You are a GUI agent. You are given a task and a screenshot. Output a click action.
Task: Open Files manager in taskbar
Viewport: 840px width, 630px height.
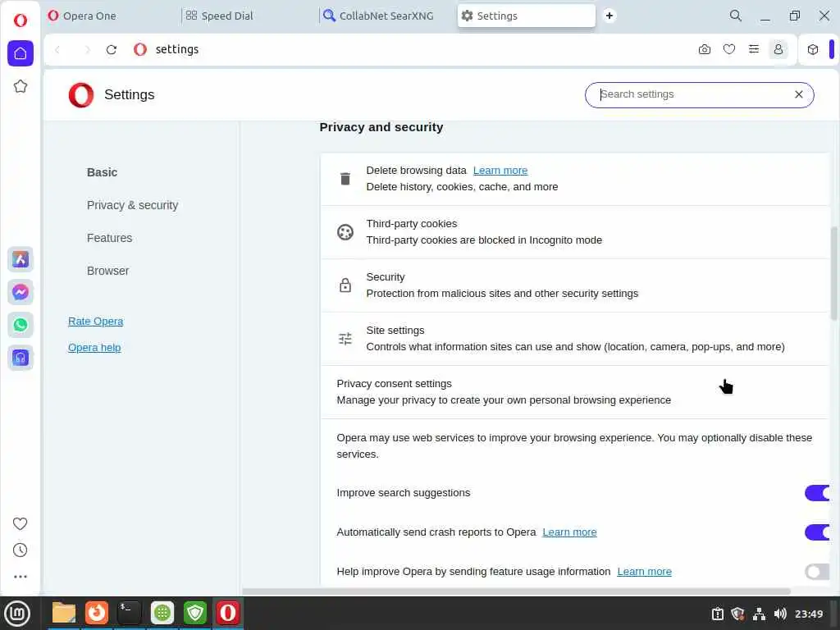pyautogui.click(x=64, y=613)
